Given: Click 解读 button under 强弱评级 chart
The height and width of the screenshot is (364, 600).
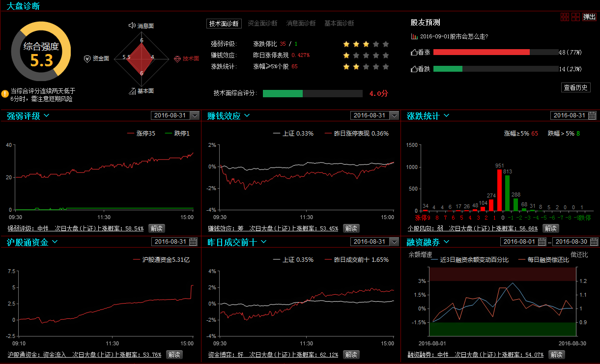Looking at the screenshot, I should pos(156,228).
